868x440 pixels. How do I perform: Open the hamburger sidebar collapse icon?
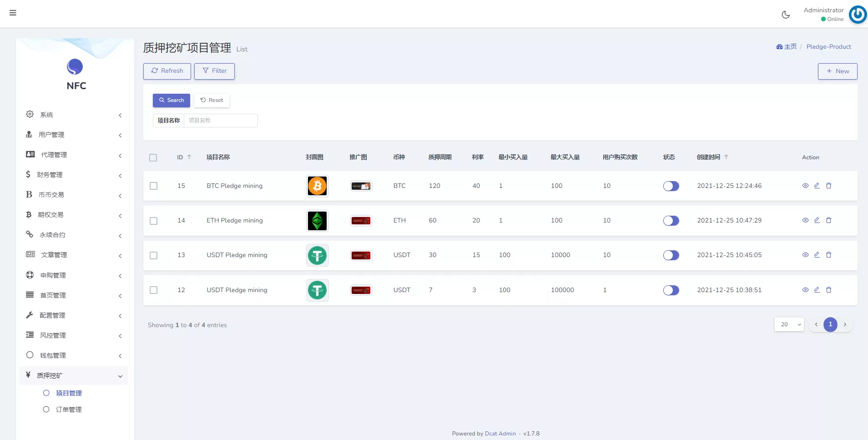coord(13,13)
